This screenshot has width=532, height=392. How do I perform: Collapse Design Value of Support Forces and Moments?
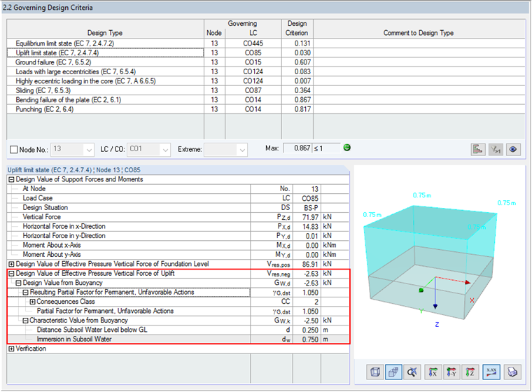point(11,179)
